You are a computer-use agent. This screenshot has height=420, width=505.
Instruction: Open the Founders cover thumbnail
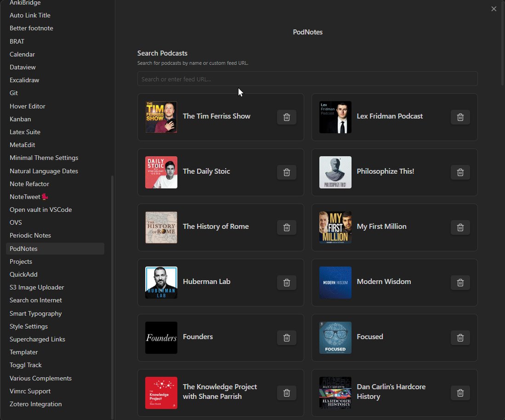pos(161,338)
